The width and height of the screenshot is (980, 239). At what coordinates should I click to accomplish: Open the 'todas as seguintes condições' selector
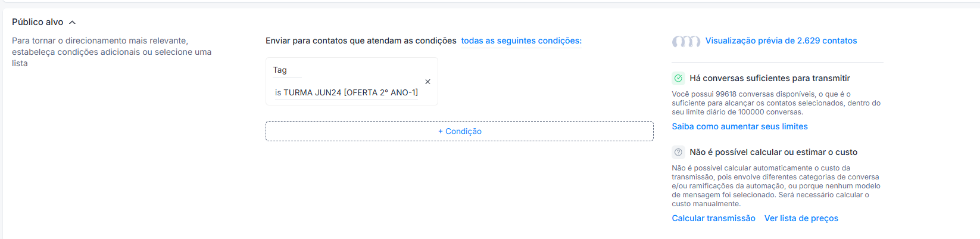[x=521, y=41]
